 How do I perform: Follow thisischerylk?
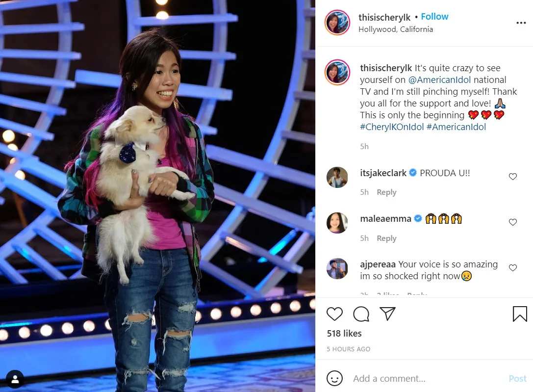click(x=434, y=17)
